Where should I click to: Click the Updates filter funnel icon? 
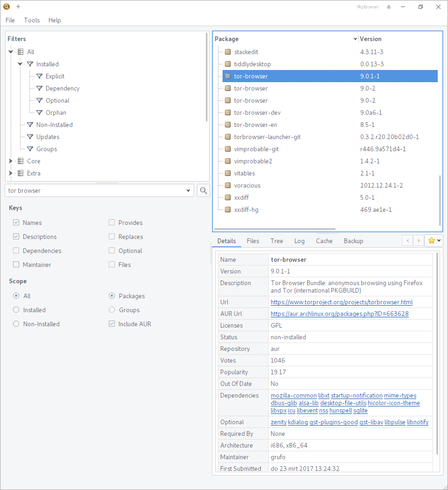(30, 137)
